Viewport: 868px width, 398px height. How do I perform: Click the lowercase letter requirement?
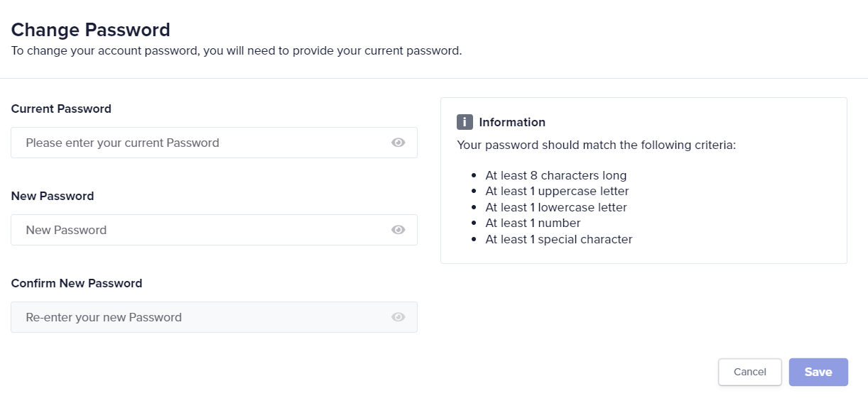(556, 208)
